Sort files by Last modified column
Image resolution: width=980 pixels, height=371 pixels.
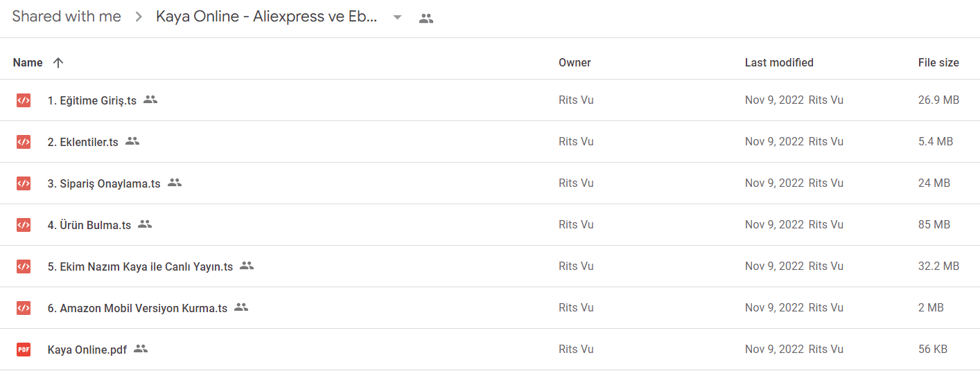click(x=779, y=62)
